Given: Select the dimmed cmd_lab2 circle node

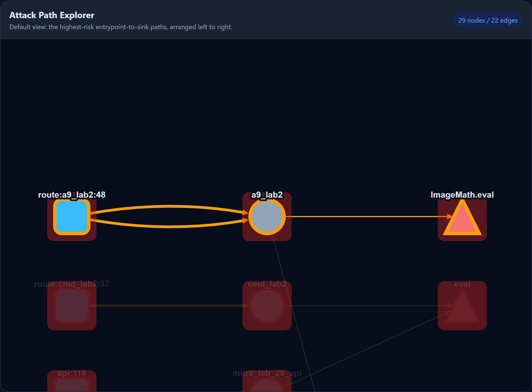Looking at the screenshot, I should (x=267, y=306).
